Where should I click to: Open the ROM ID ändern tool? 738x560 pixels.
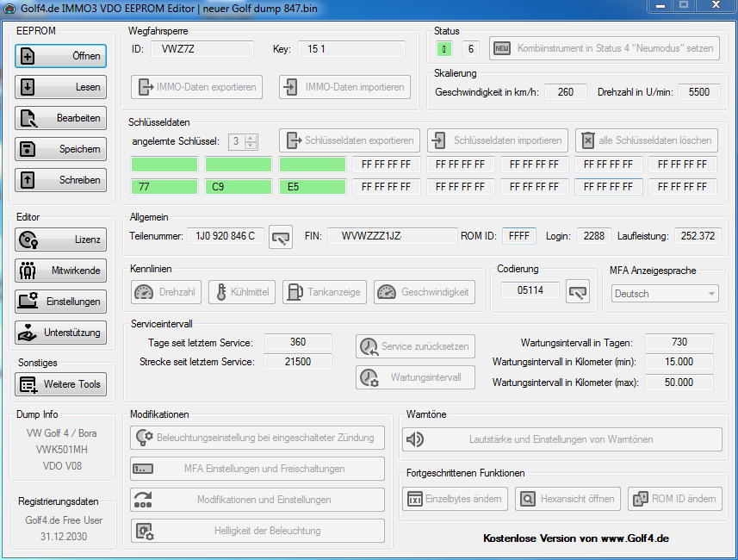pyautogui.click(x=674, y=498)
